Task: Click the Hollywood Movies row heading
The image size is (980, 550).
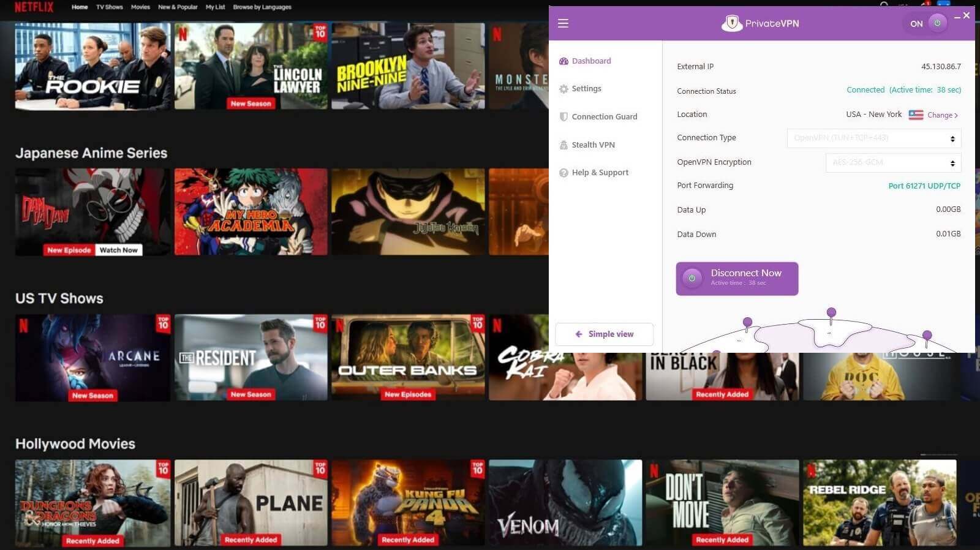Action: coord(75,443)
